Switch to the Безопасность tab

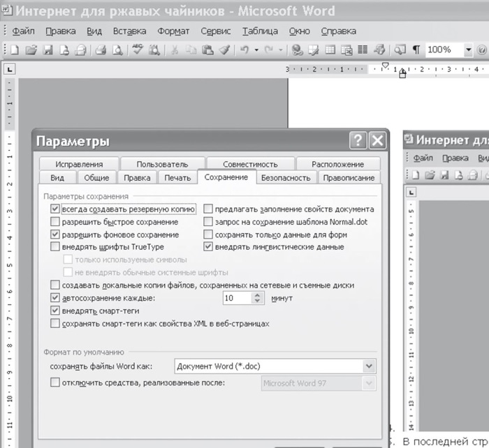285,178
